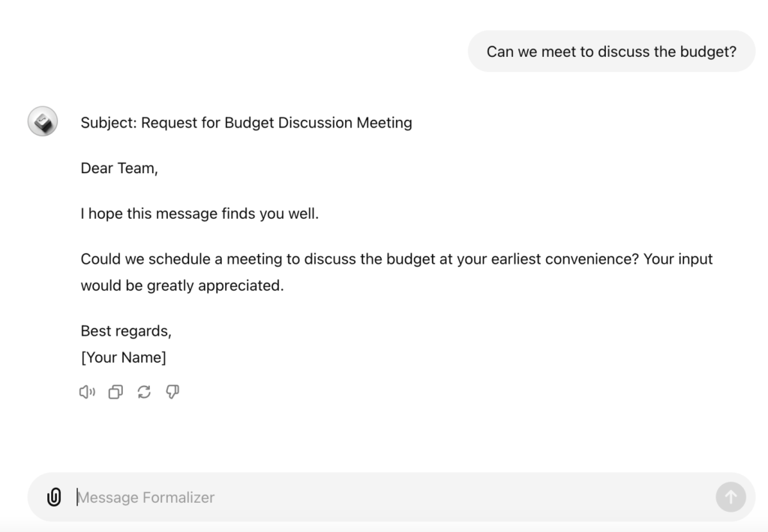
Task: Copy the response with the copy icon
Action: (x=115, y=392)
